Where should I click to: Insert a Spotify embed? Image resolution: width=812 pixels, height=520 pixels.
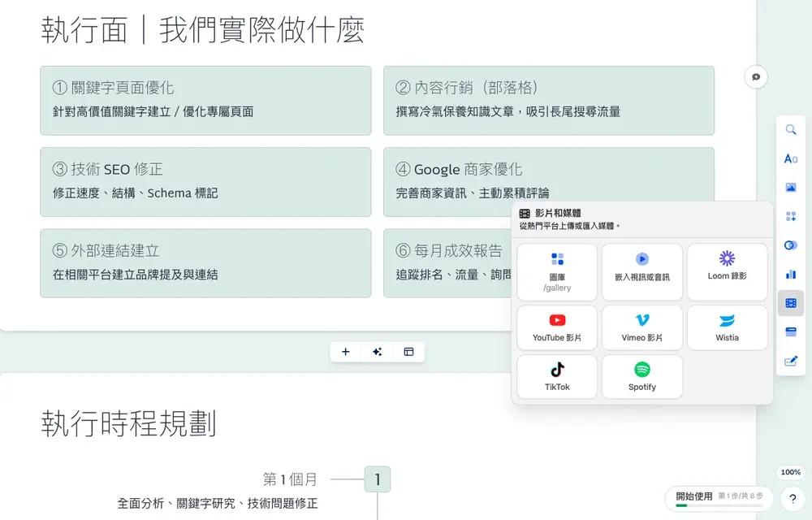click(x=642, y=376)
